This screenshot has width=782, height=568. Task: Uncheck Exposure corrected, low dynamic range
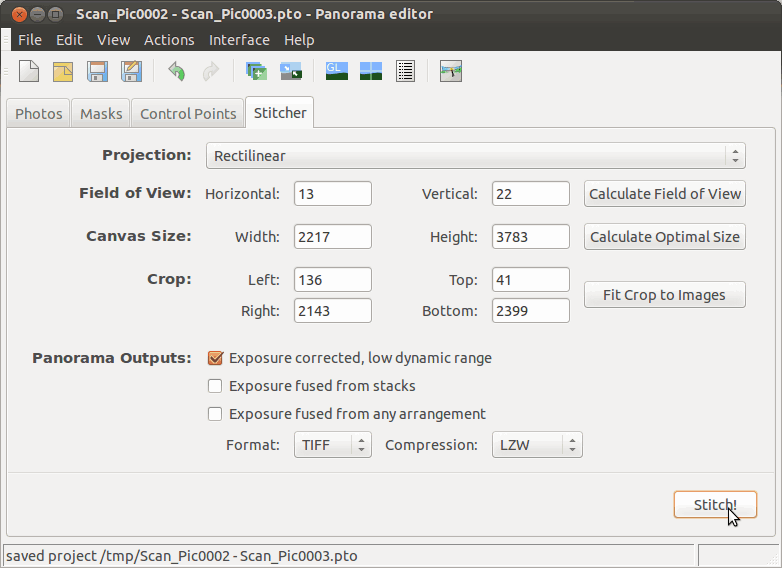(215, 358)
